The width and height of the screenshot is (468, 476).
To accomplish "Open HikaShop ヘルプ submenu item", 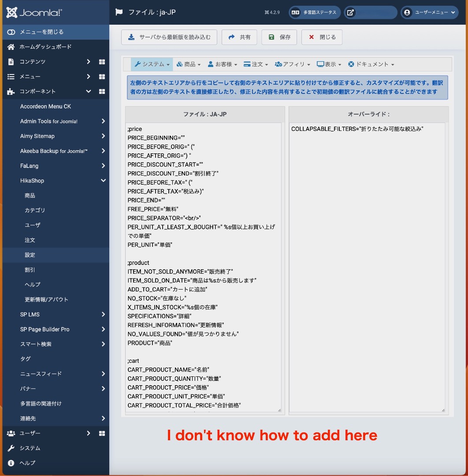I will click(x=33, y=284).
